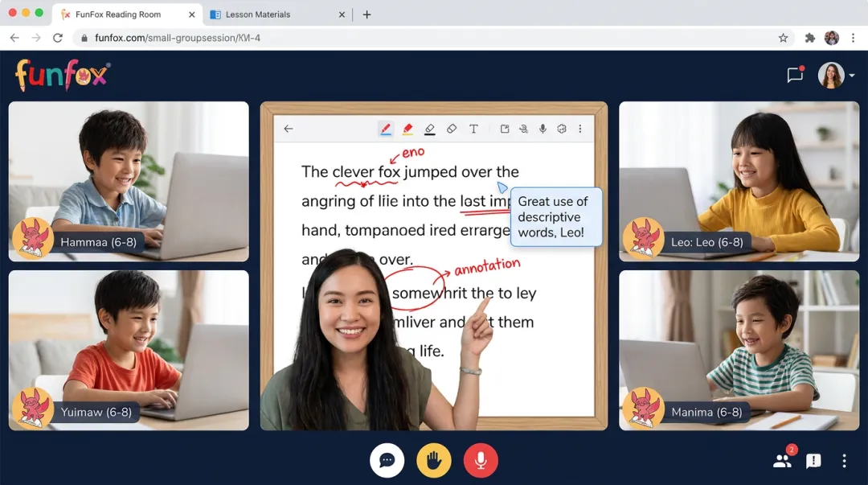
Task: Open a new browser tab
Action: point(367,14)
